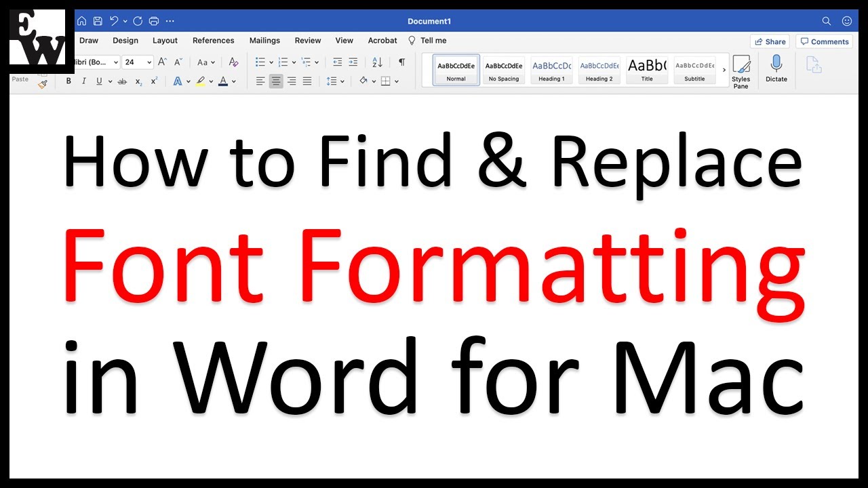The height and width of the screenshot is (488, 868).
Task: Apply the yellow text highlight color
Action: tap(200, 81)
